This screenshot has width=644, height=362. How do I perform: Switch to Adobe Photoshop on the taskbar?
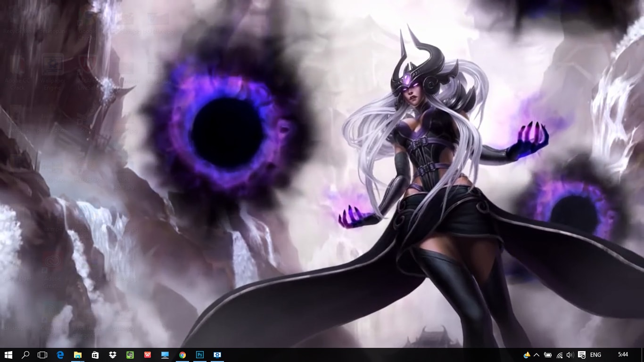[200, 355]
